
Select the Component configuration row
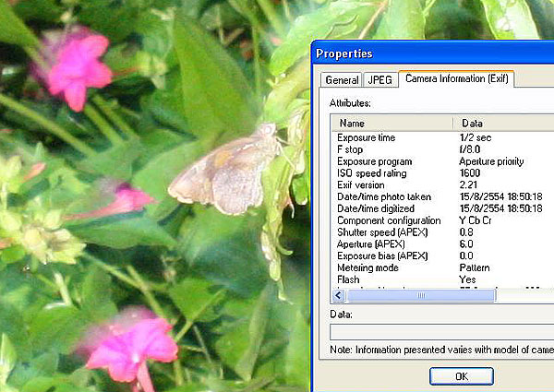click(443, 220)
